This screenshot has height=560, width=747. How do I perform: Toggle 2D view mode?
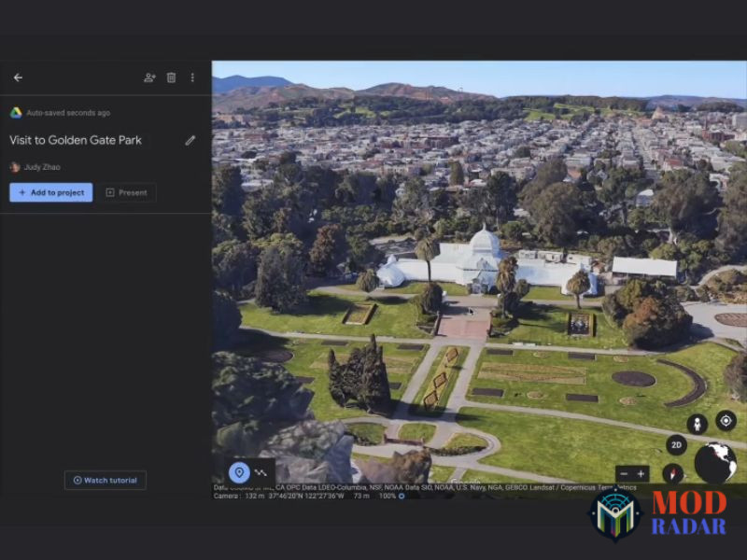675,446
